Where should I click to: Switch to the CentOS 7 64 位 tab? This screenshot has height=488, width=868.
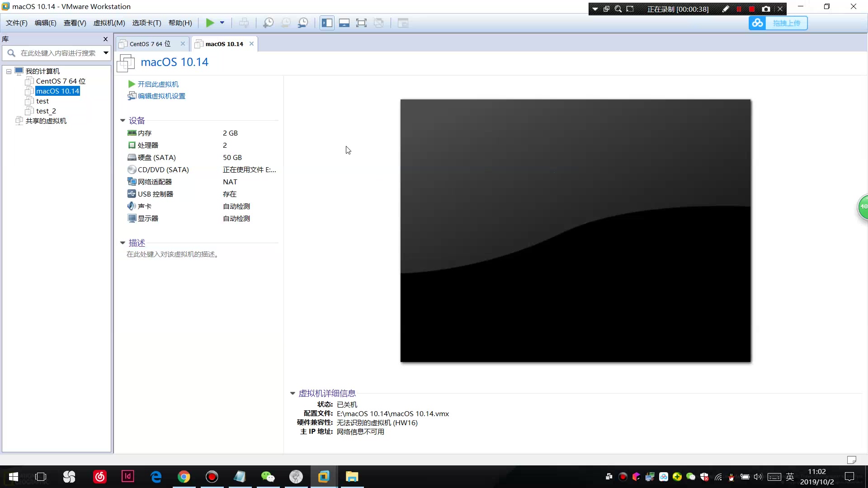coord(149,44)
